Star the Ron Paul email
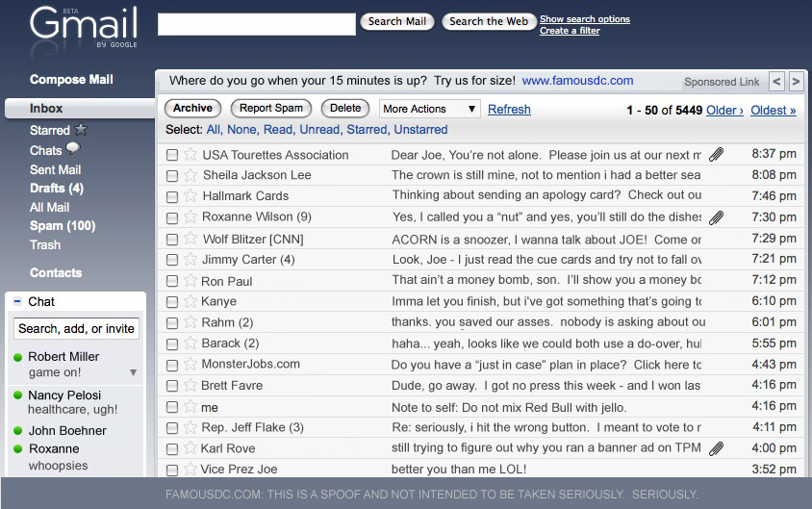The height and width of the screenshot is (509, 812). pos(190,281)
